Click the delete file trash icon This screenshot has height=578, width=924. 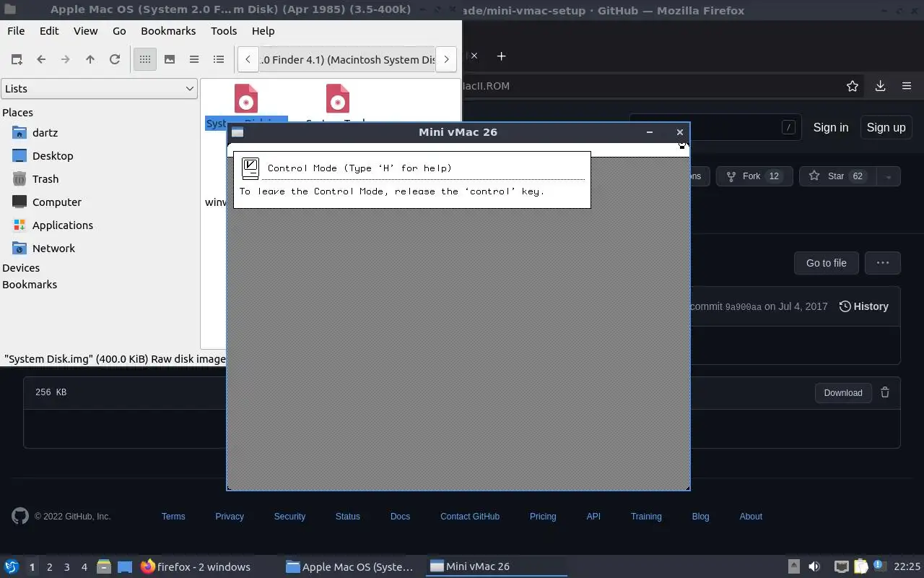[x=885, y=392]
